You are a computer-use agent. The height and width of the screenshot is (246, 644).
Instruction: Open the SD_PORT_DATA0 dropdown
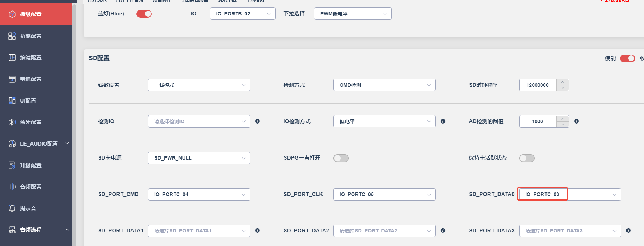click(570, 194)
